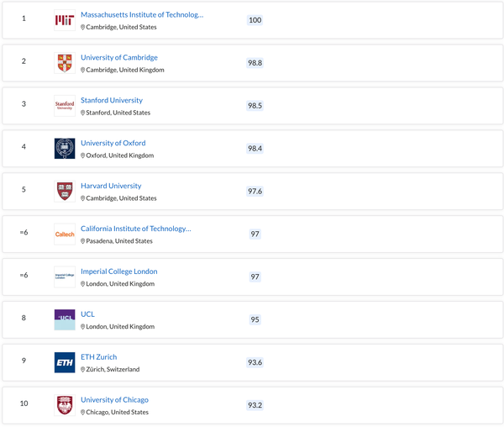
Task: Click the Imperial College London logo
Action: pos(65,277)
